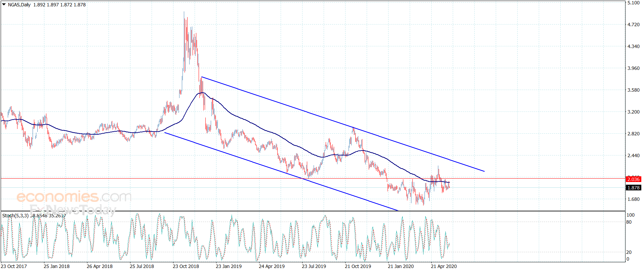Image resolution: width=644 pixels, height=271 pixels.
Task: Click the 24 Apr 2019 date label
Action: pos(272,266)
